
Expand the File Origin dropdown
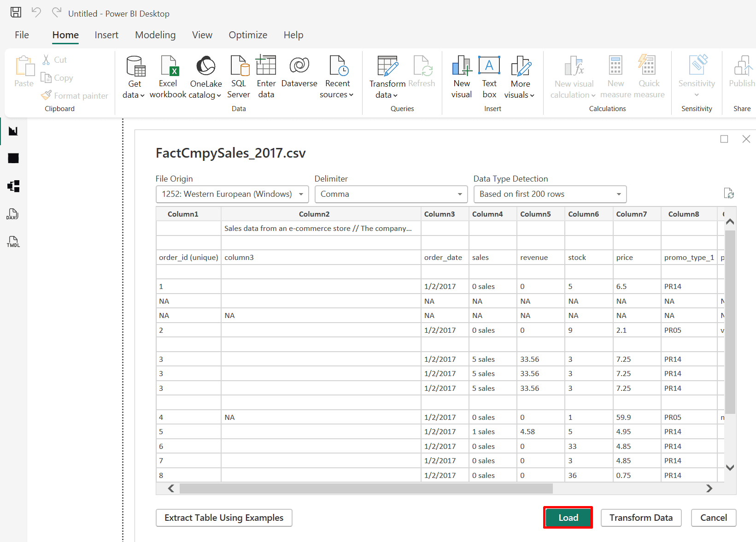click(232, 194)
